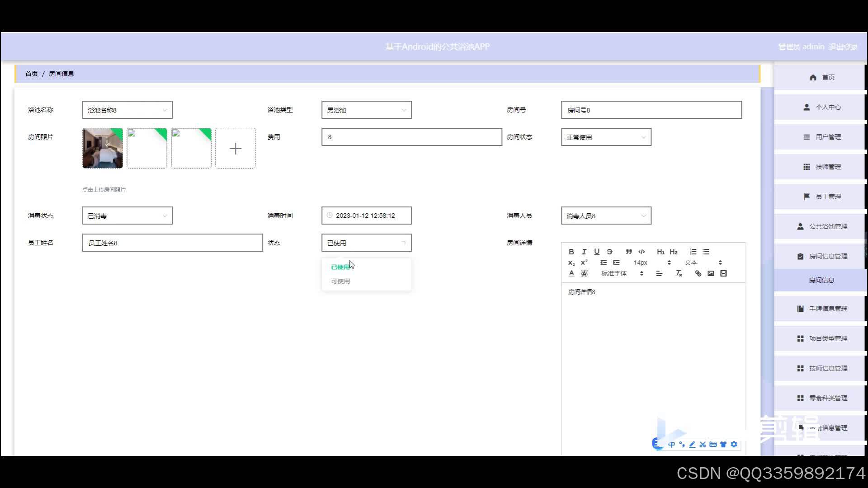Viewport: 868px width, 488px height.
Task: Open the 浴池名称 dropdown
Action: pyautogui.click(x=127, y=110)
